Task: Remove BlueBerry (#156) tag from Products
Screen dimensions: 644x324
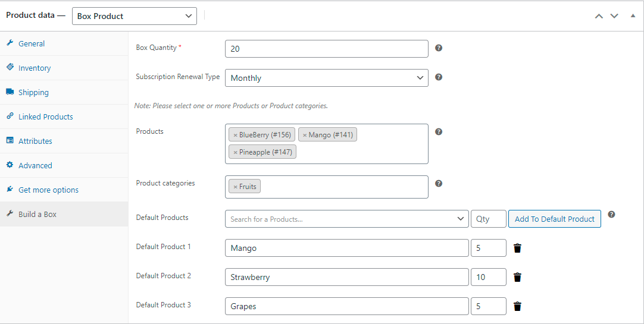Action: tap(235, 135)
